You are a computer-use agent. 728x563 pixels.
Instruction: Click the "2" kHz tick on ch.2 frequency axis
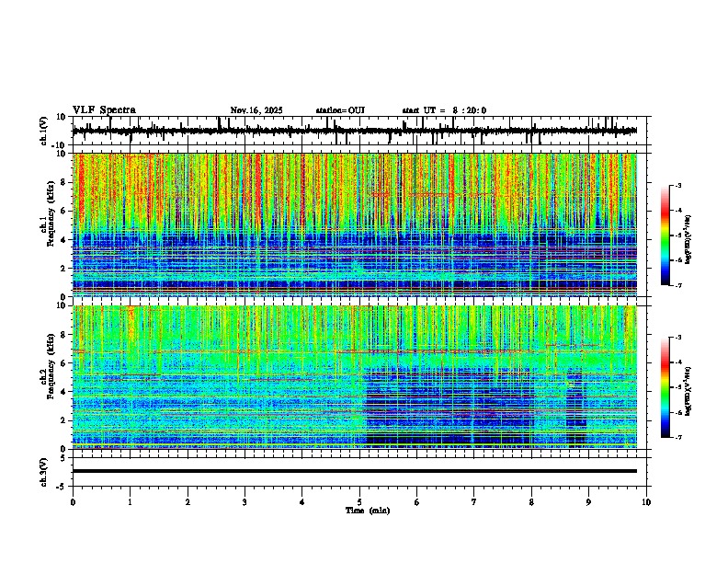pyautogui.click(x=64, y=420)
